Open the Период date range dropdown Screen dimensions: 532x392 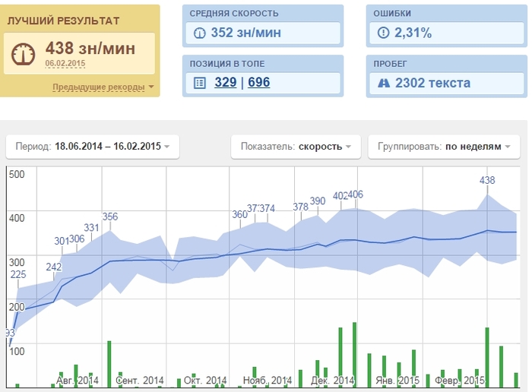coord(93,147)
